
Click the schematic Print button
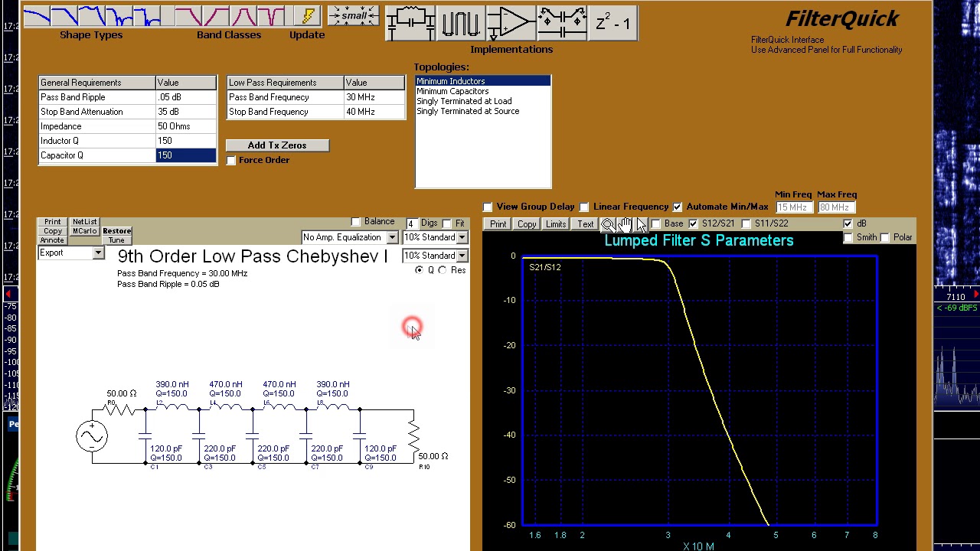click(52, 222)
